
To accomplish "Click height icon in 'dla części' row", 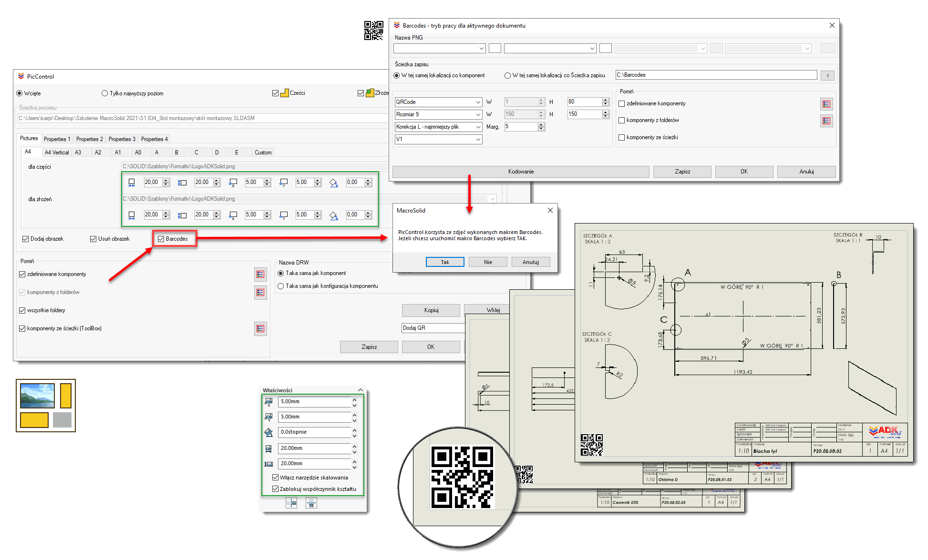I will 182,183.
